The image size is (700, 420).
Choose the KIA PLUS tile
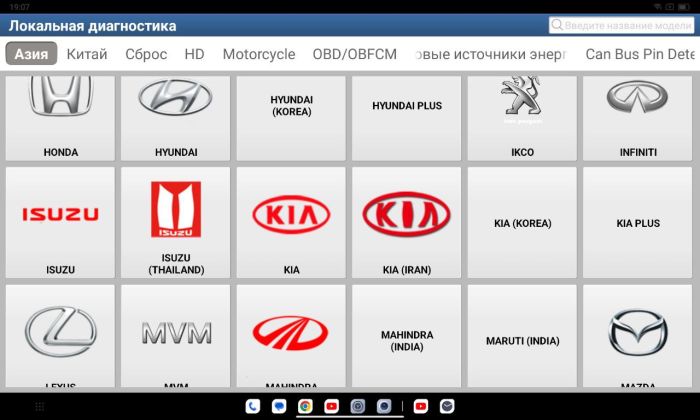tap(638, 222)
